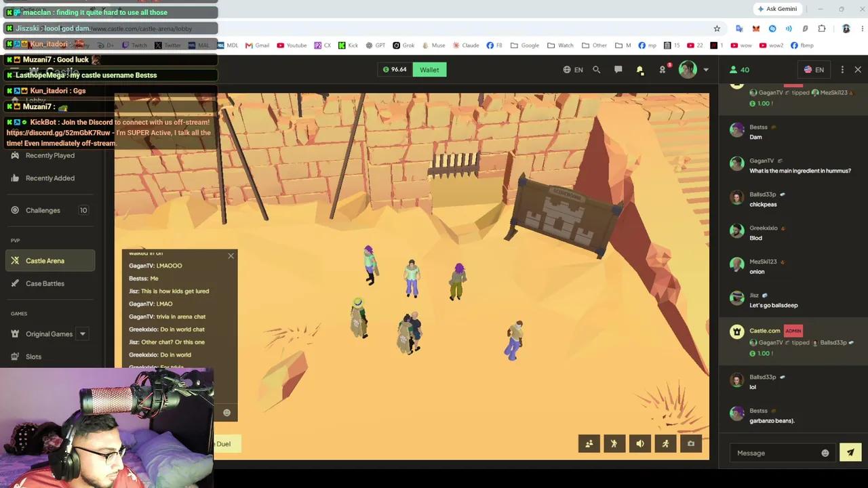The image size is (868, 488).
Task: Open the Grok bookmark
Action: pyautogui.click(x=403, y=45)
